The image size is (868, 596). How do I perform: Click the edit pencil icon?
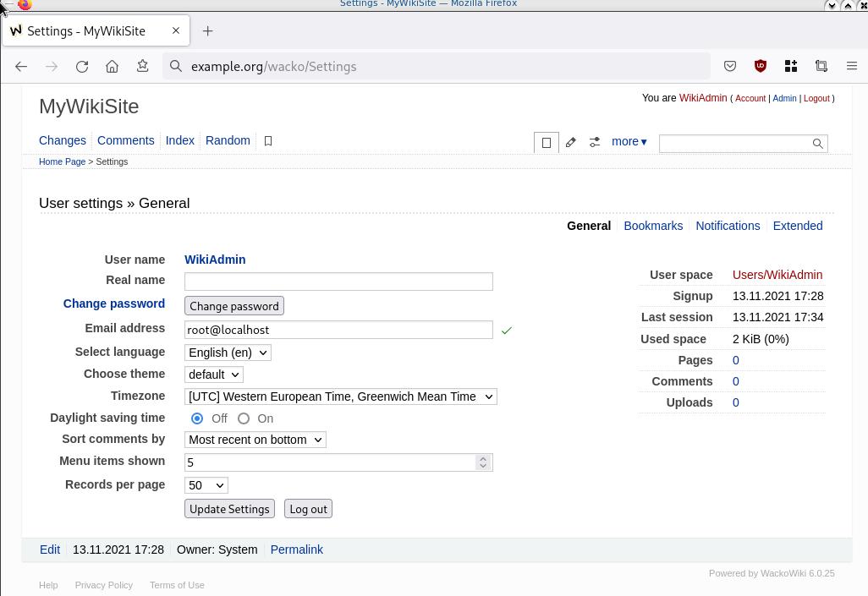pos(571,143)
